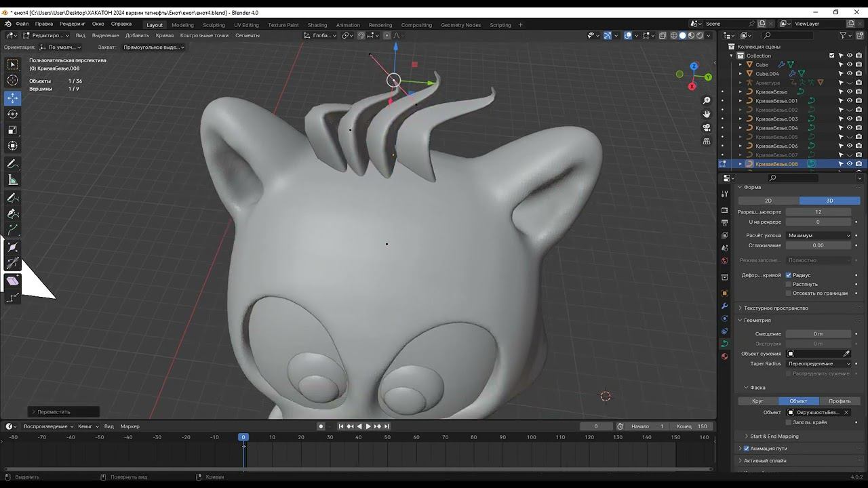Switch to Modeling workspace tab

[x=182, y=25]
